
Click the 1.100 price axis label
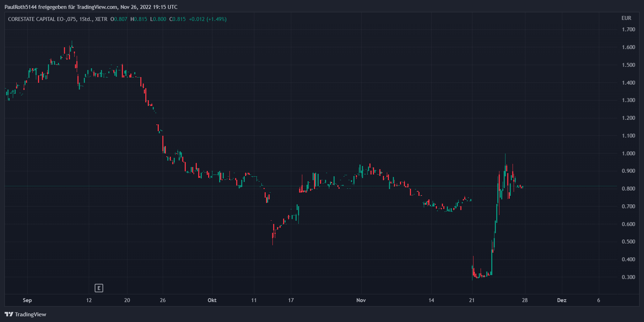coord(628,136)
